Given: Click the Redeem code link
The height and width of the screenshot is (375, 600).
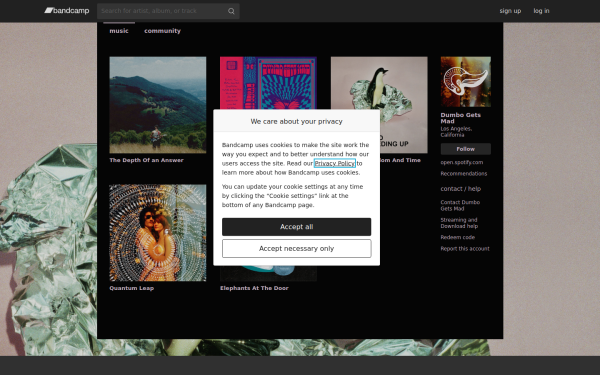Looking at the screenshot, I should (x=457, y=237).
